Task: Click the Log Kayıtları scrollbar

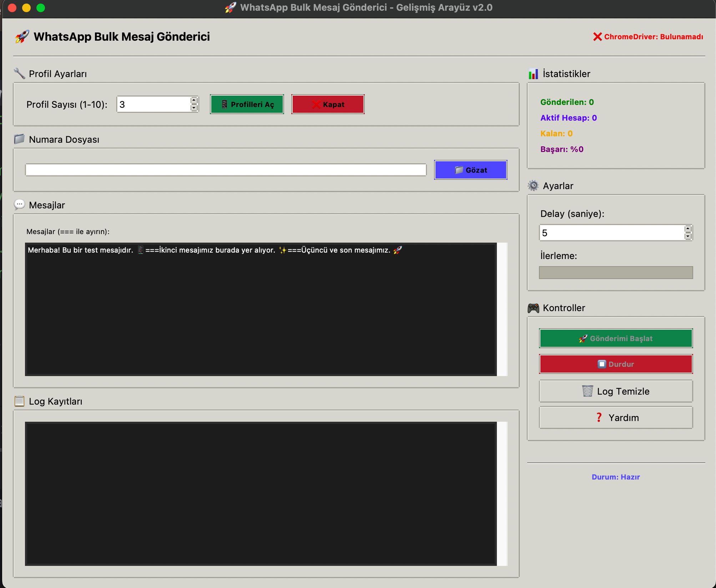Action: pos(502,494)
